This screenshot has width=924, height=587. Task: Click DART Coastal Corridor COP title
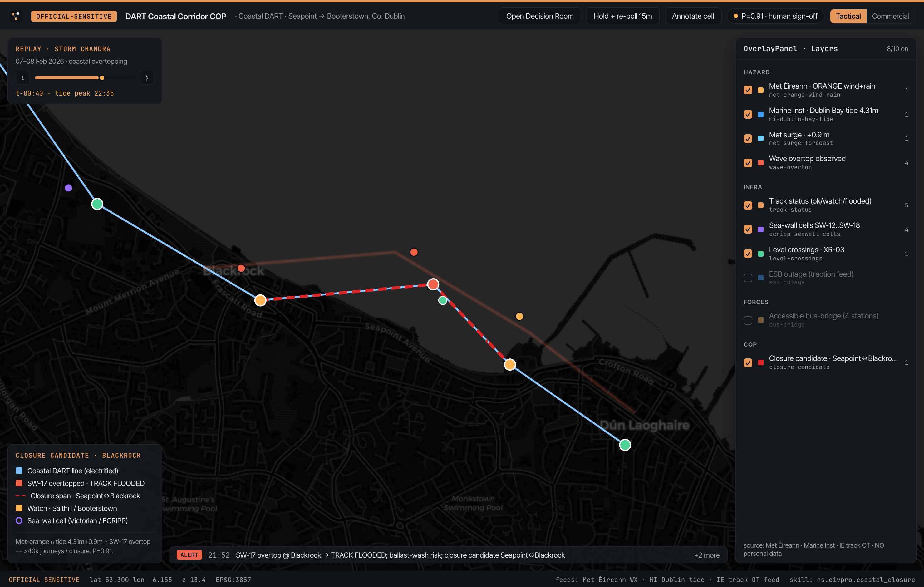coord(175,16)
